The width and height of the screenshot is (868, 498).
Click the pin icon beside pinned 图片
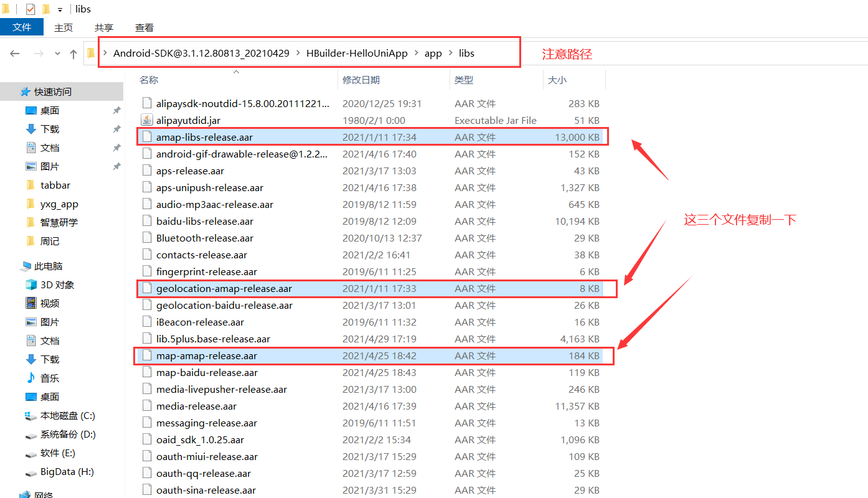pyautogui.click(x=116, y=166)
